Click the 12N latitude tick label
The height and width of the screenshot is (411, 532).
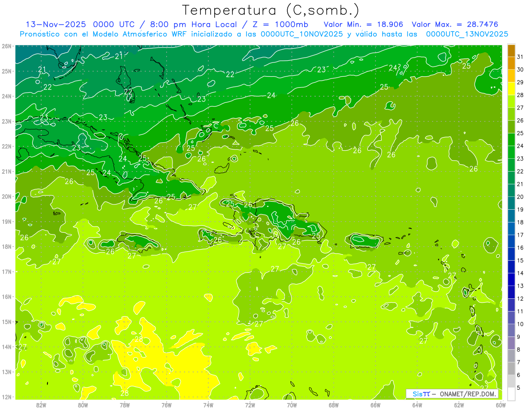(x=6, y=397)
